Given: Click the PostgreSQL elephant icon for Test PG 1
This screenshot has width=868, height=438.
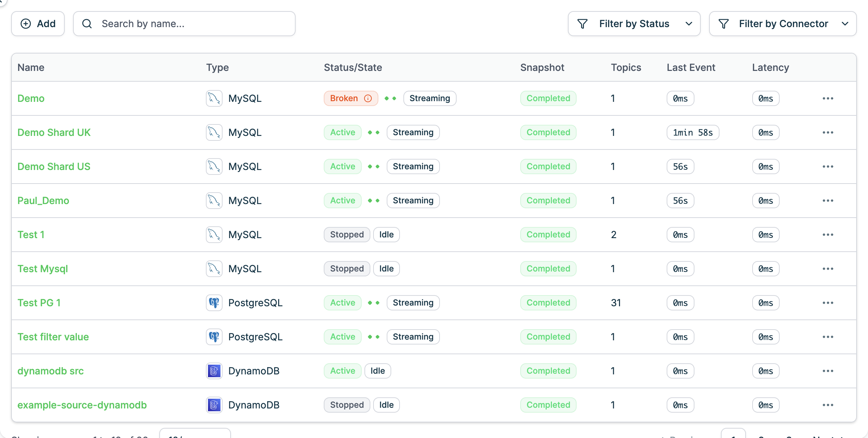Looking at the screenshot, I should pos(214,303).
